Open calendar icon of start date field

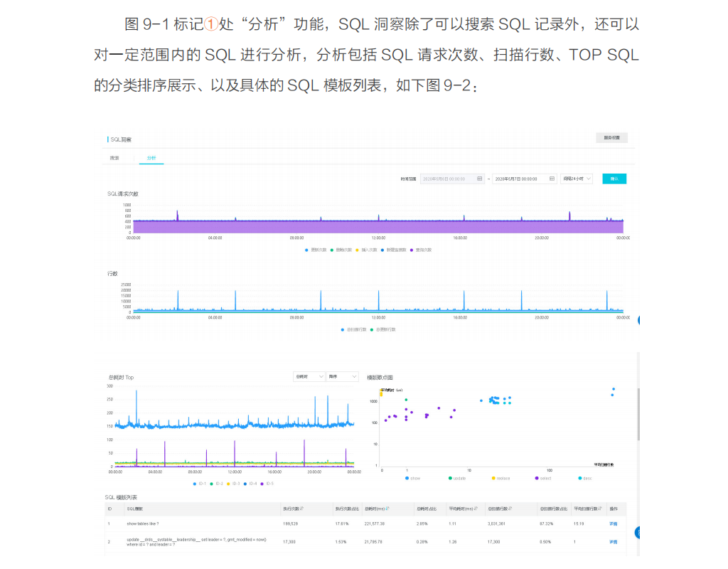pos(480,179)
